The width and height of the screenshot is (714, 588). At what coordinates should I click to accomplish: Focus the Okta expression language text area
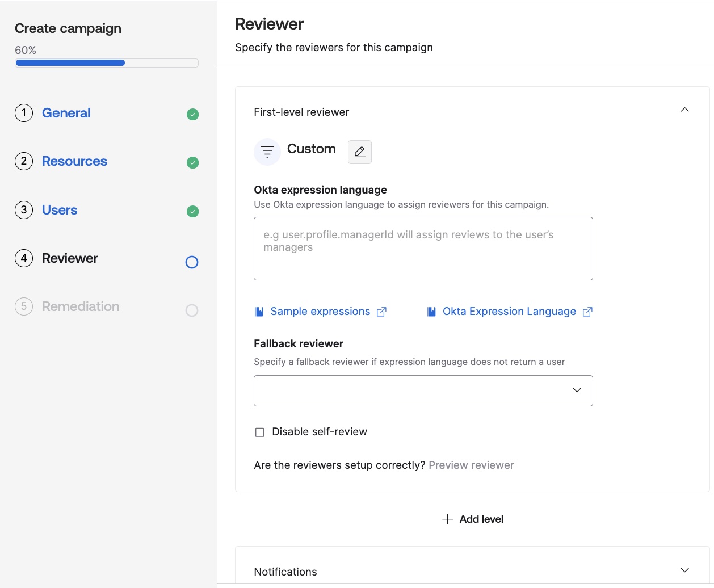pos(423,249)
